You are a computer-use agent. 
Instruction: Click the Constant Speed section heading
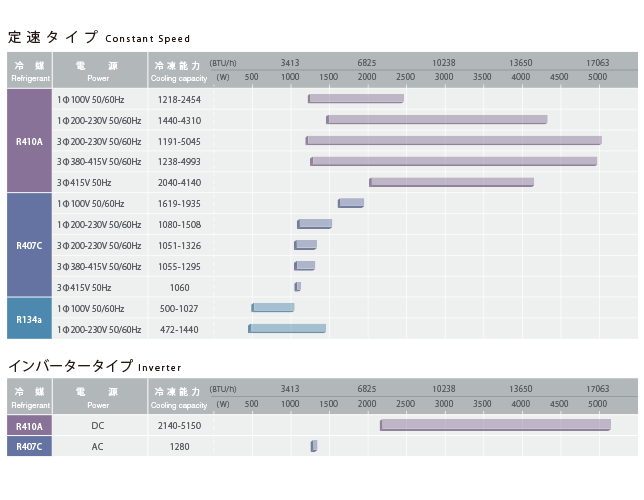(98, 38)
